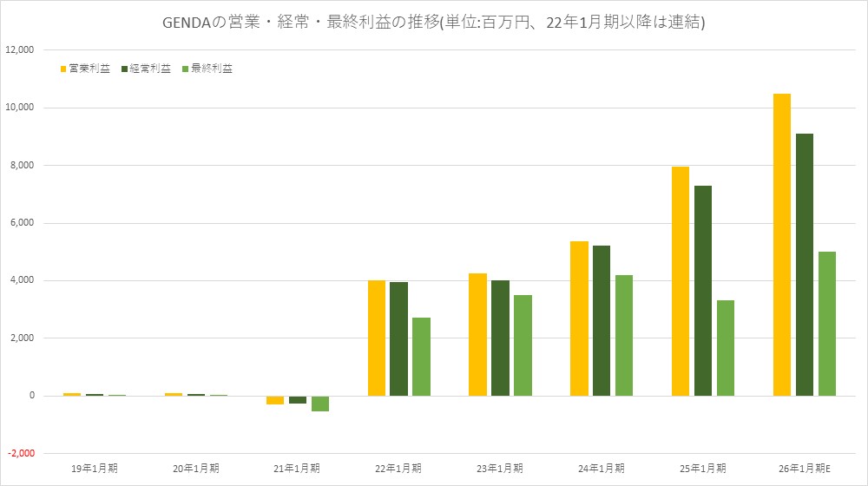Screen dimensions: 868x486
Task: Click the 最終利益 bar for 24年1月期
Action: (624, 335)
